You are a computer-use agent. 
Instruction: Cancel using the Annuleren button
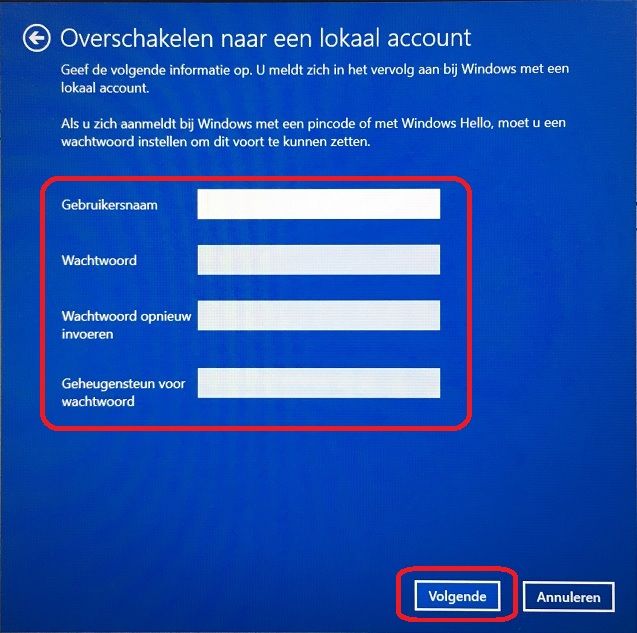[568, 597]
